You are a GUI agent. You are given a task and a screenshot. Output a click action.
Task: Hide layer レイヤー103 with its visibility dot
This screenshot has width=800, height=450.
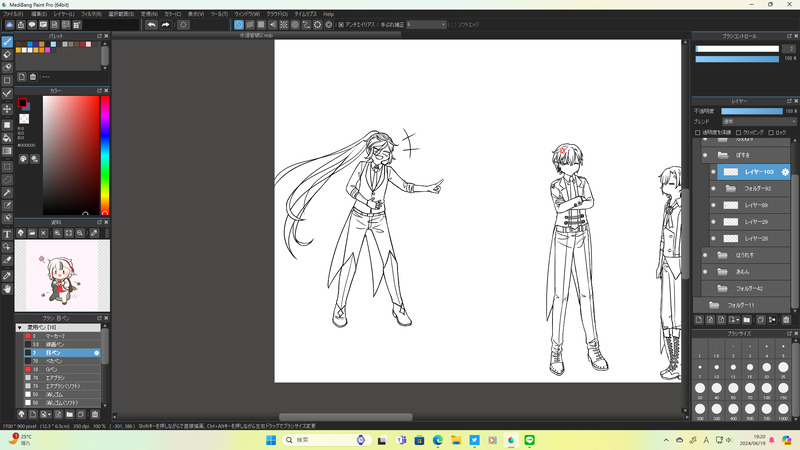point(713,172)
